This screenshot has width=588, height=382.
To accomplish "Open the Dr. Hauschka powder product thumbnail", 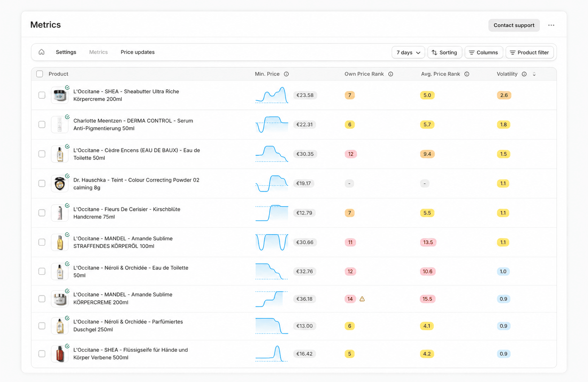I will tap(60, 184).
